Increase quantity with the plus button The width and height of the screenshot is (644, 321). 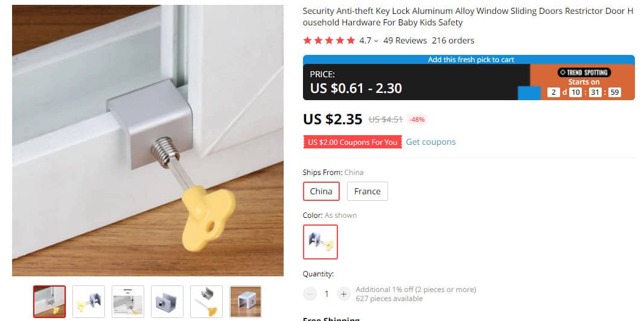(343, 294)
